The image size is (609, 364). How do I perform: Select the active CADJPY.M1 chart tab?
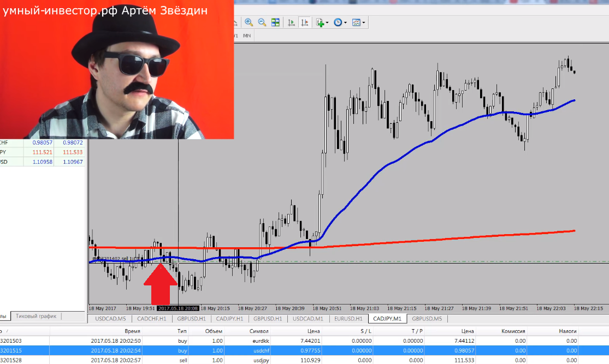tap(387, 319)
